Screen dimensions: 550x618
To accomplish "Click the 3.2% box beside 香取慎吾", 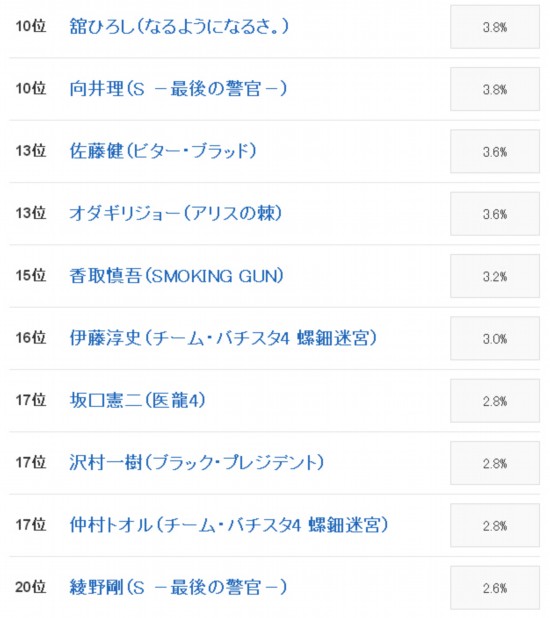I will pos(495,276).
